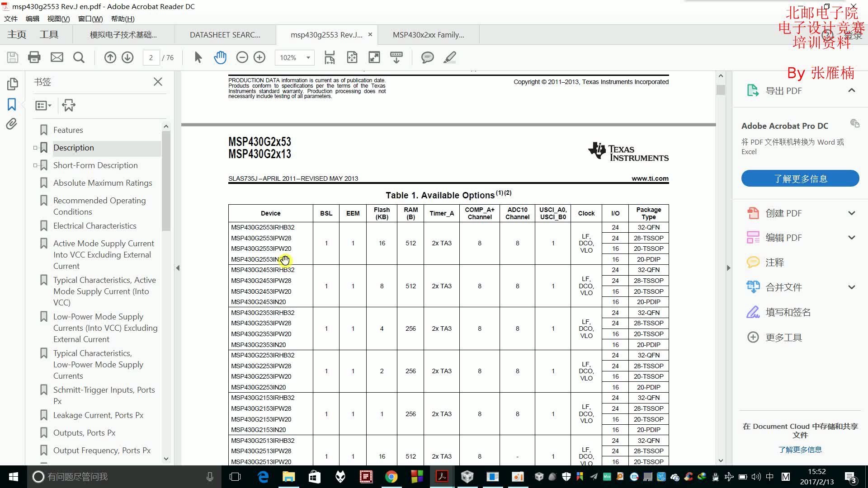
Task: Open bookmark options list icon
Action: point(43,105)
